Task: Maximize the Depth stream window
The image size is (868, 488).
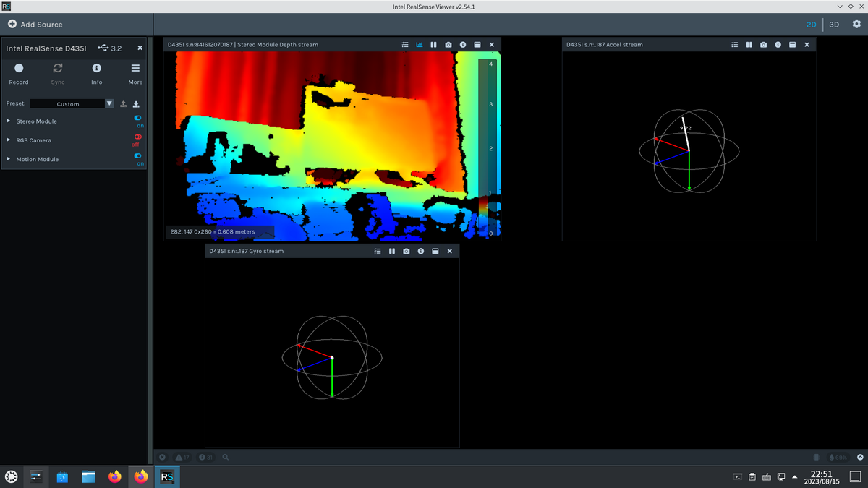Action: point(477,45)
